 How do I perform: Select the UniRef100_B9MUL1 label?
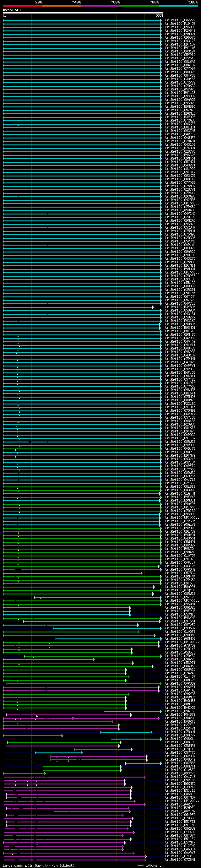(180, 500)
